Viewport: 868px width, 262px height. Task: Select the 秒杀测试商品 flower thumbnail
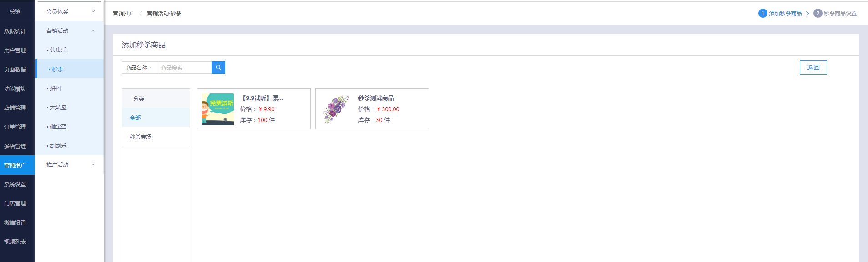coord(336,109)
